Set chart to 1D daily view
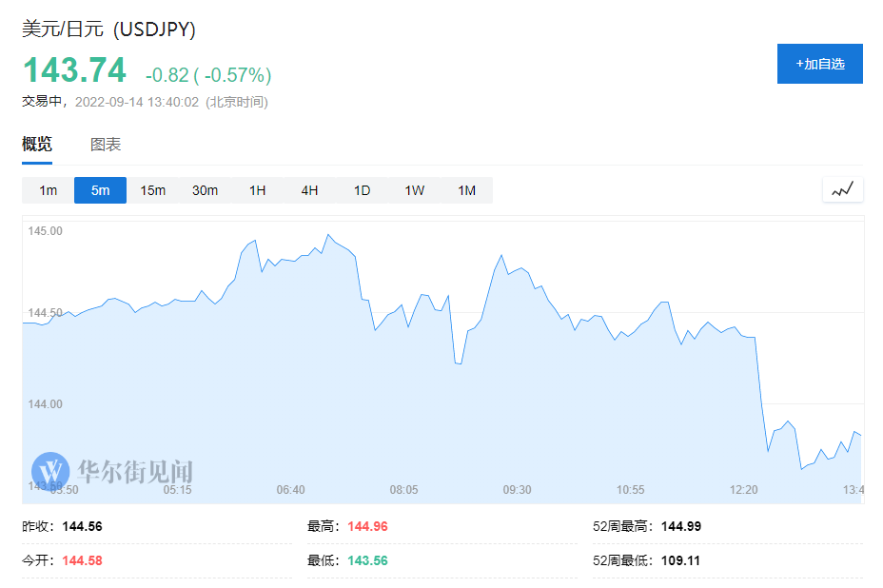This screenshot has width=883, height=588. (x=362, y=190)
